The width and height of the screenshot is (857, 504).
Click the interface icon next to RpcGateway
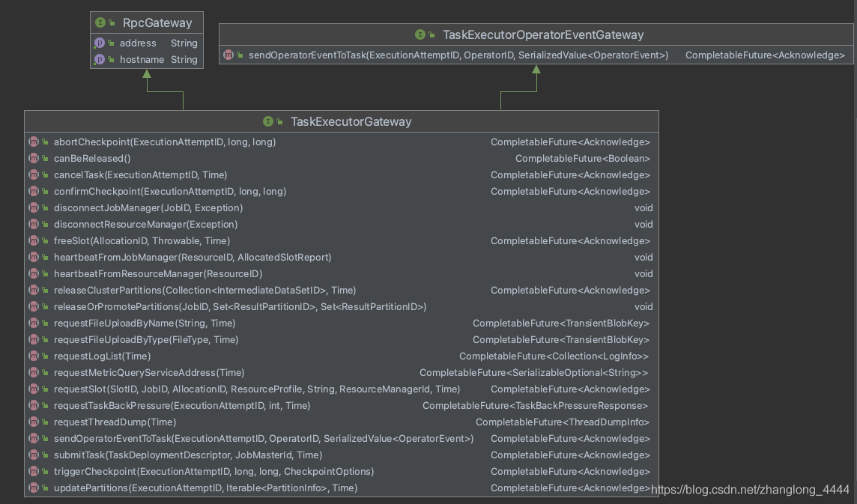[x=100, y=23]
